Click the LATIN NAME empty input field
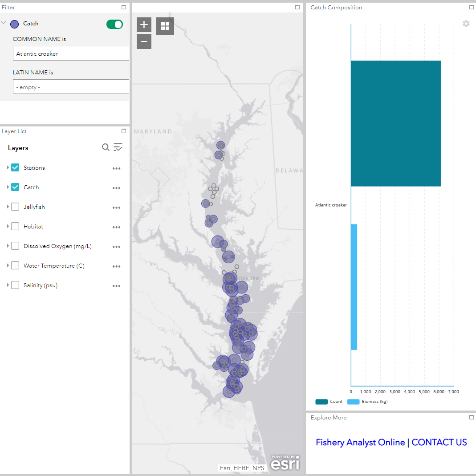Screen dimensions: 476x476 pos(71,87)
